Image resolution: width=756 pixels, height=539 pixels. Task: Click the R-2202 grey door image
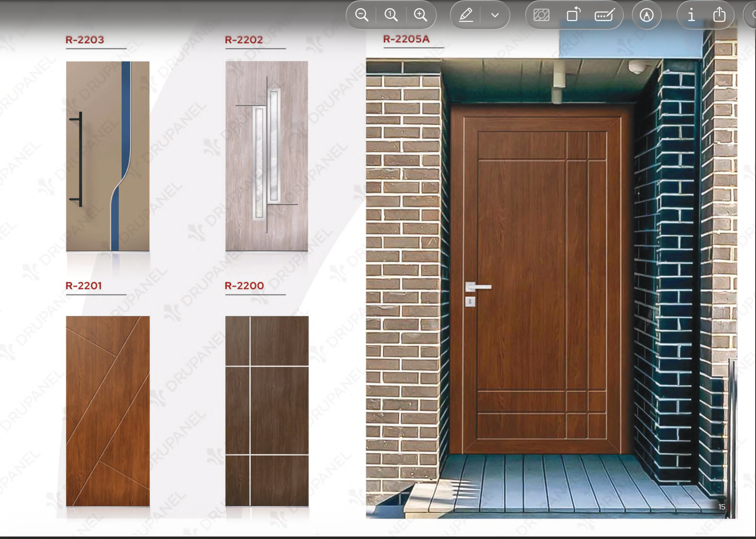[266, 156]
